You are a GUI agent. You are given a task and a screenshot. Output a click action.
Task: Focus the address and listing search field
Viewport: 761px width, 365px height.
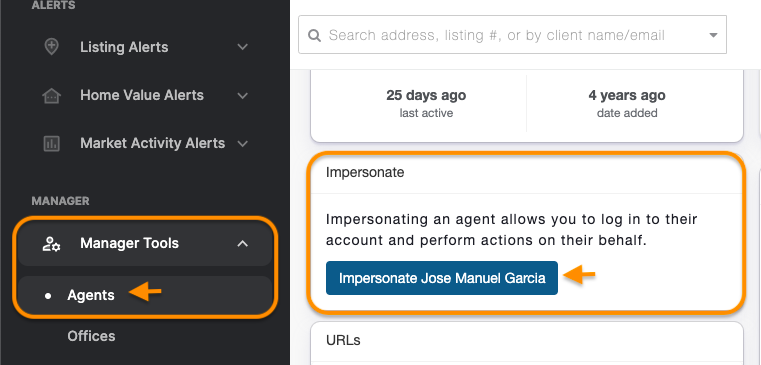(x=512, y=34)
